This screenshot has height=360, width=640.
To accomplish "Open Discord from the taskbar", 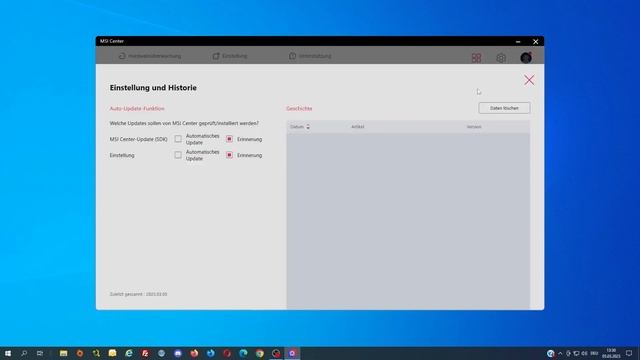I will (x=178, y=353).
